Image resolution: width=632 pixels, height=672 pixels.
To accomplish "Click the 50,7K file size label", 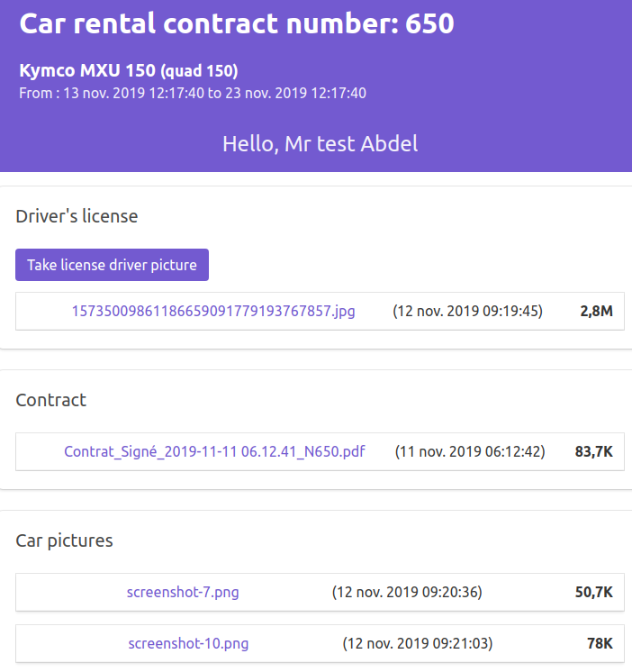I will click(x=593, y=593).
